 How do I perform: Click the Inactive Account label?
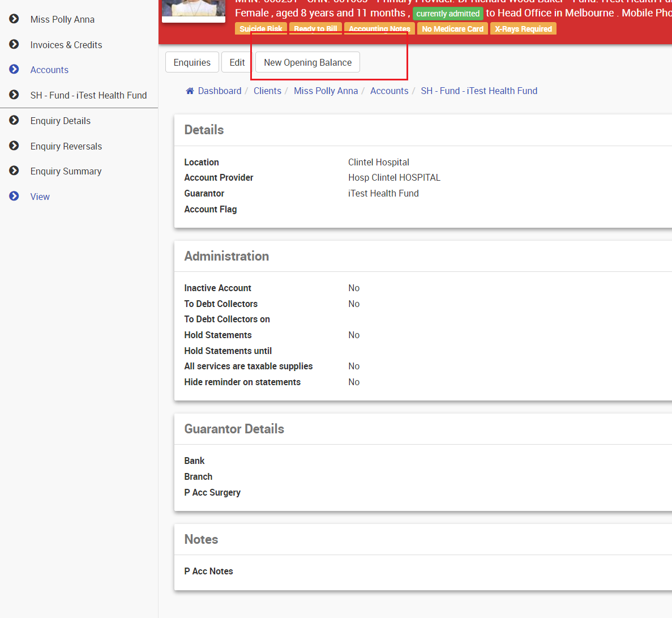point(218,288)
